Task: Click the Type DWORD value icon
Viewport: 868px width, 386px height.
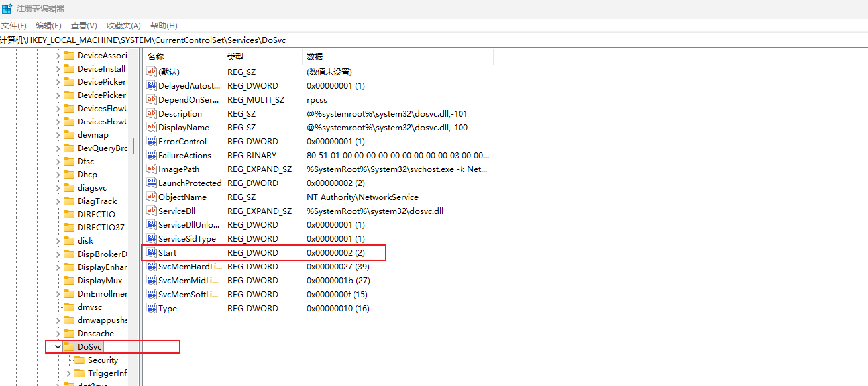Action: 152,308
